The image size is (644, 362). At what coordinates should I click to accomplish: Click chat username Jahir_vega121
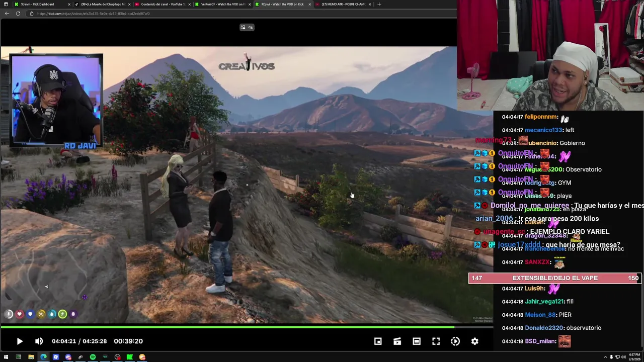[544, 302]
